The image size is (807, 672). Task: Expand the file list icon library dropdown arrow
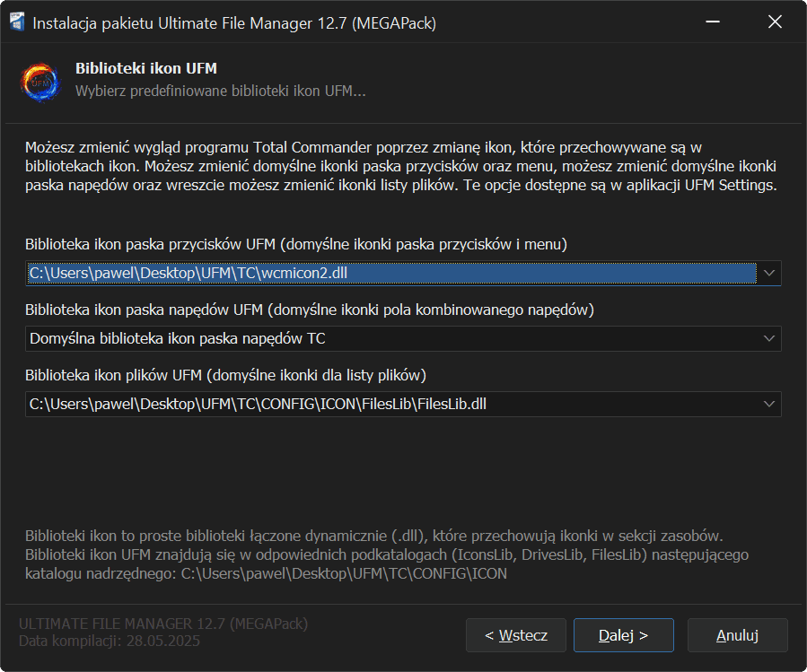click(768, 404)
